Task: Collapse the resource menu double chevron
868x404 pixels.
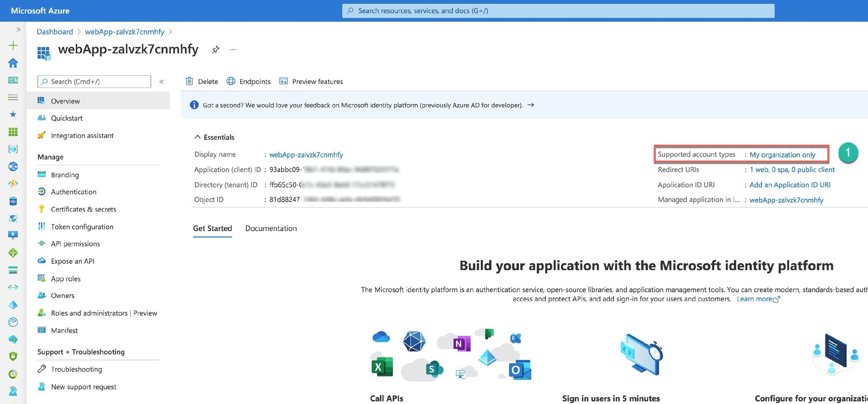Action: [x=161, y=82]
